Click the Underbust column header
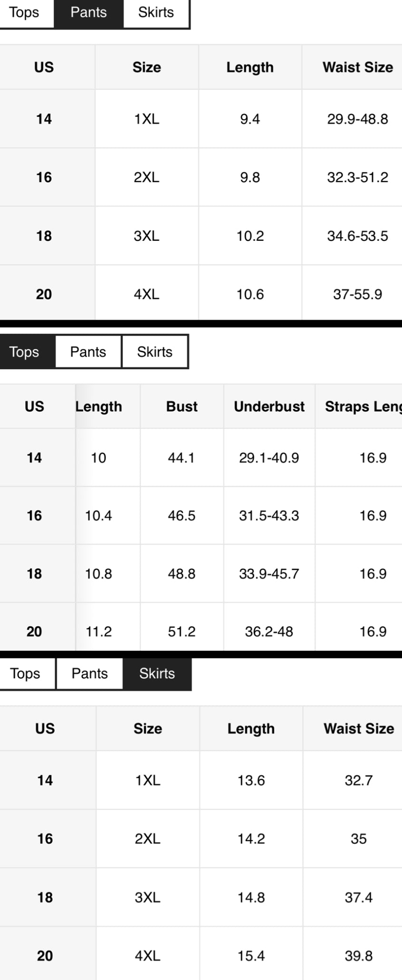The width and height of the screenshot is (402, 980). [x=269, y=407]
